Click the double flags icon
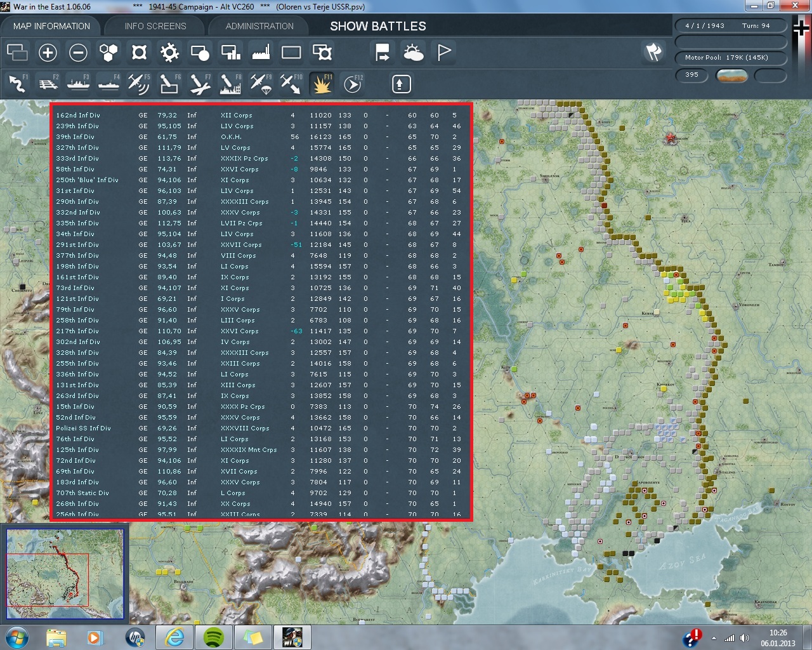 tap(653, 53)
